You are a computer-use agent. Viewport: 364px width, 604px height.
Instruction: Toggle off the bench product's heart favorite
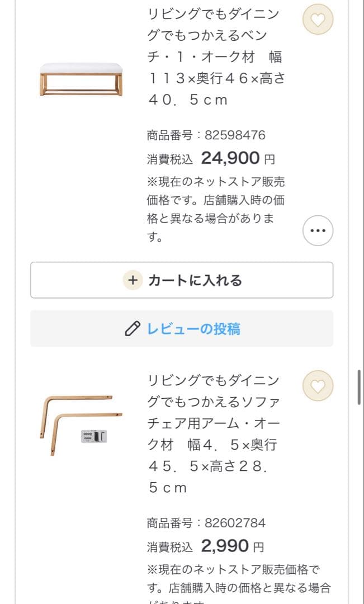318,19
